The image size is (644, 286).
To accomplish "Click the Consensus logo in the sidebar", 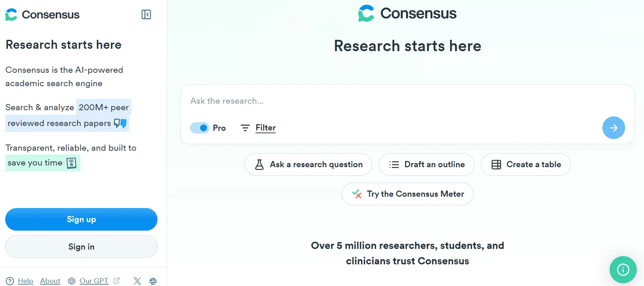I will [x=42, y=14].
